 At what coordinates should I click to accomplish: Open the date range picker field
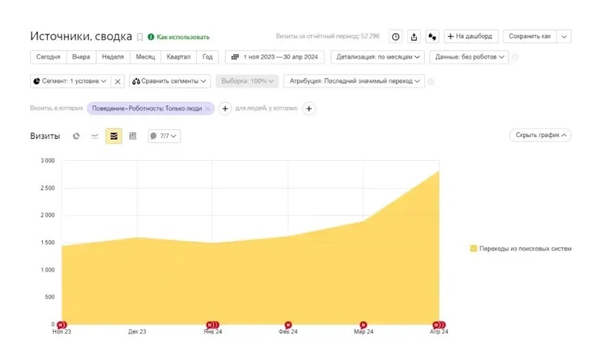tap(275, 57)
